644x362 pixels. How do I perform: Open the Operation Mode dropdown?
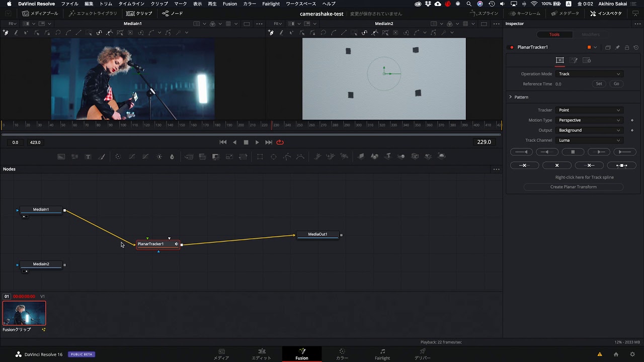[589, 74]
